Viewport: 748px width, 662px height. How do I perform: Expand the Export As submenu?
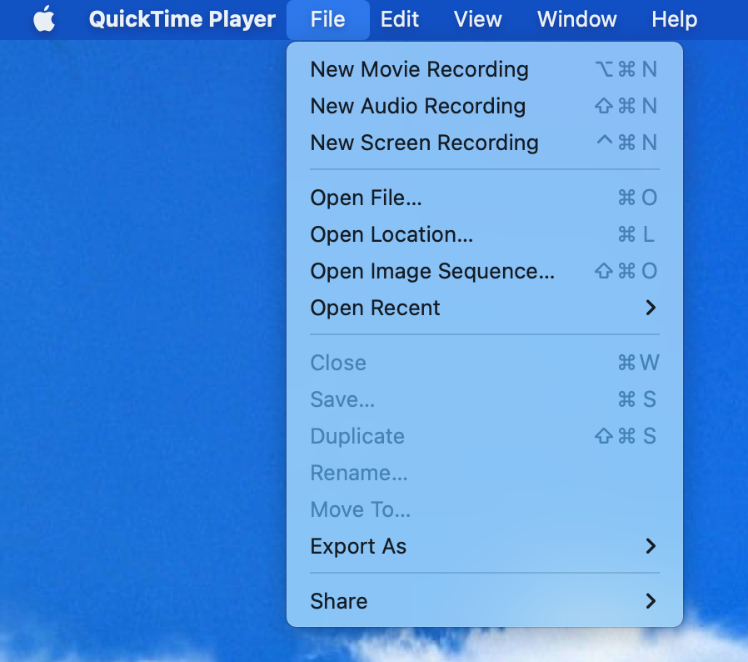484,546
